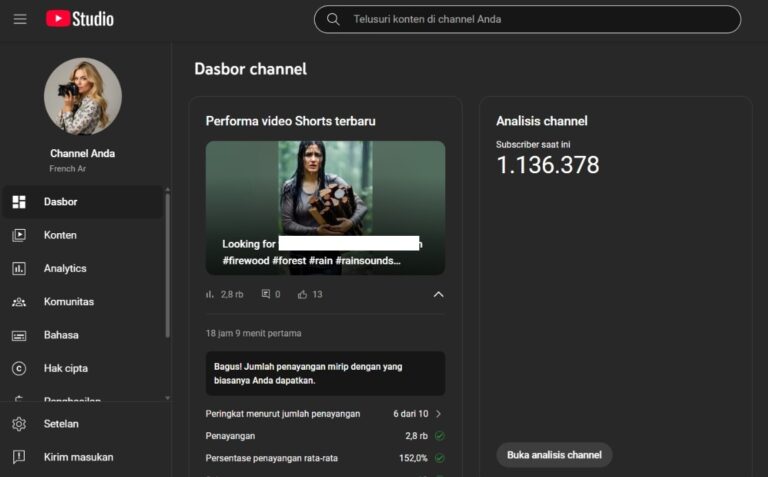Type in Telusuri konten search field
This screenshot has height=477, width=768.
click(540, 19)
